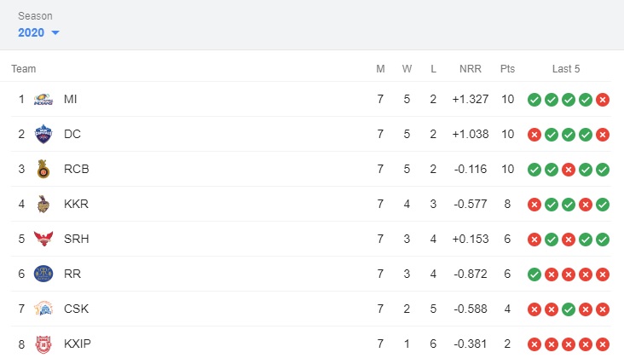Screen dimensions: 624x364
Task: Click the Mumbai Indians team logo
Action: [43, 99]
